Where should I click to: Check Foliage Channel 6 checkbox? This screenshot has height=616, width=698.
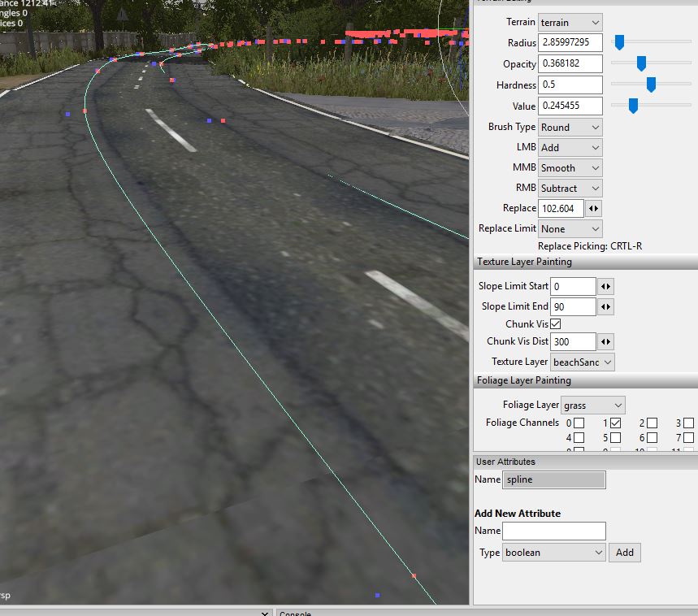click(x=652, y=438)
